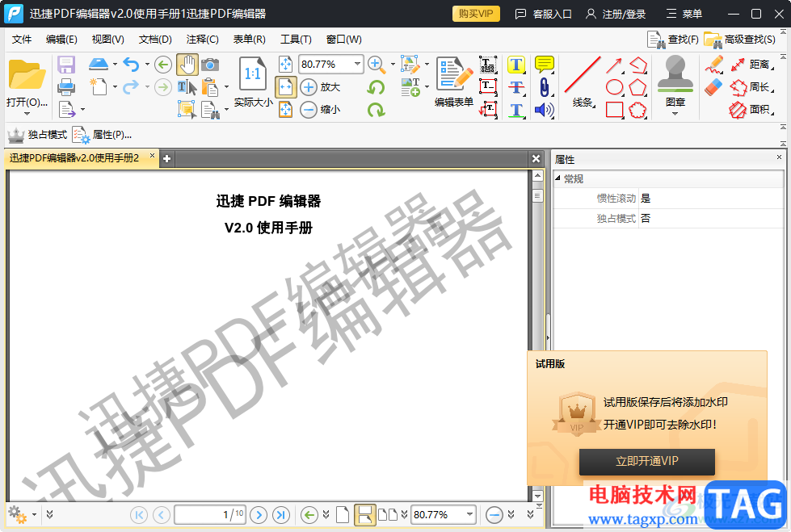Toggle the single page layout in status bar
Screen dimensions: 791x532
pyautogui.click(x=343, y=515)
